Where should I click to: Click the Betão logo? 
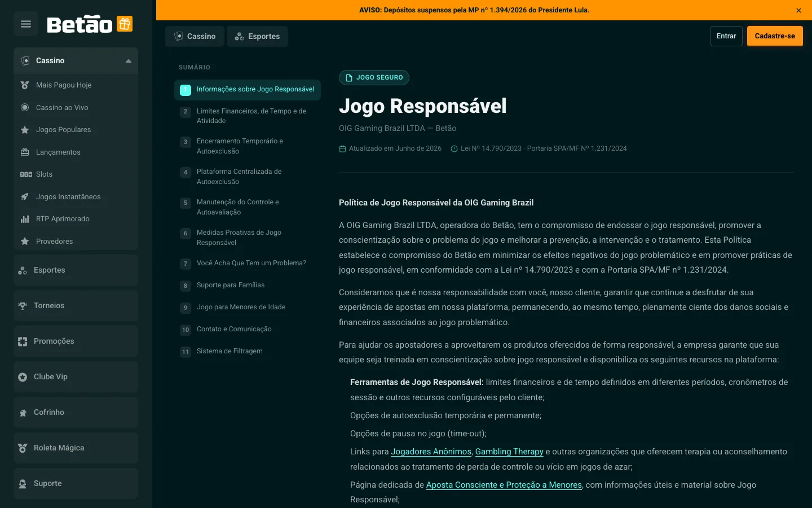click(80, 24)
